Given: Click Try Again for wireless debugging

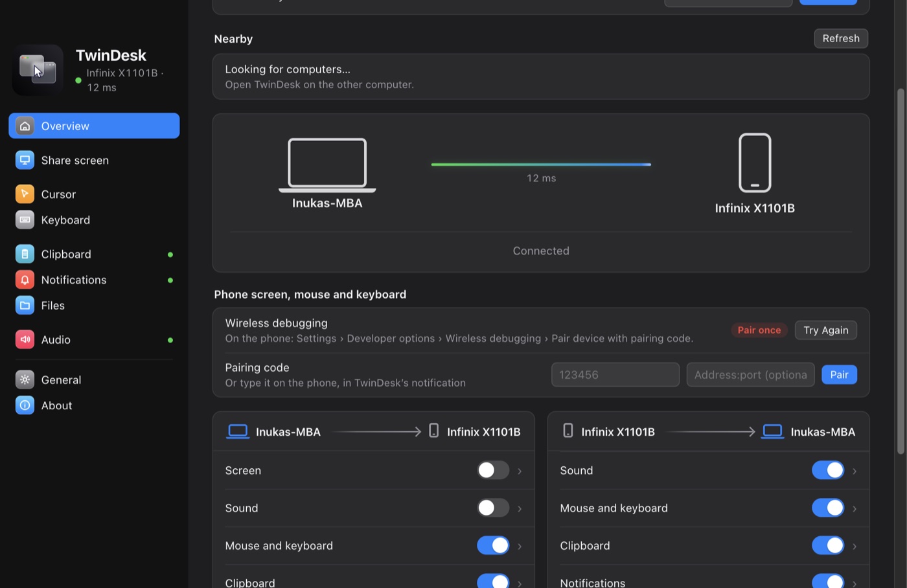Looking at the screenshot, I should click(x=826, y=330).
